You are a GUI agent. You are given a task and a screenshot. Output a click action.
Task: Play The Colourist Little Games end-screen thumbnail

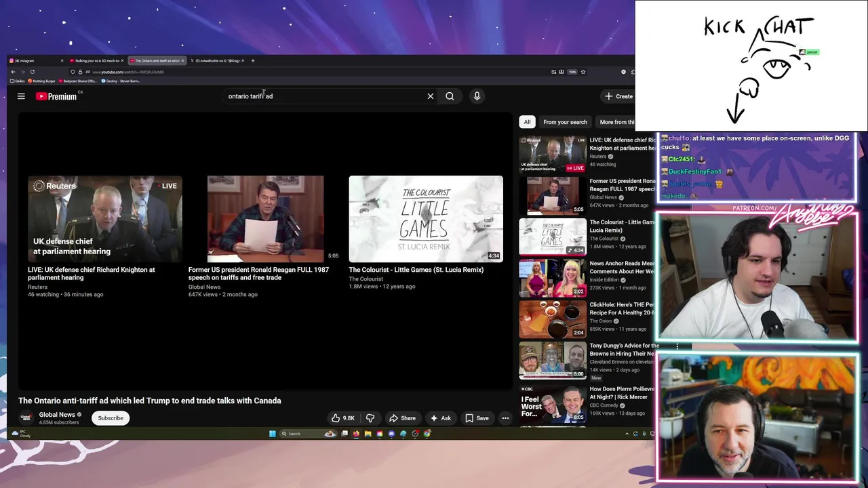tap(426, 219)
